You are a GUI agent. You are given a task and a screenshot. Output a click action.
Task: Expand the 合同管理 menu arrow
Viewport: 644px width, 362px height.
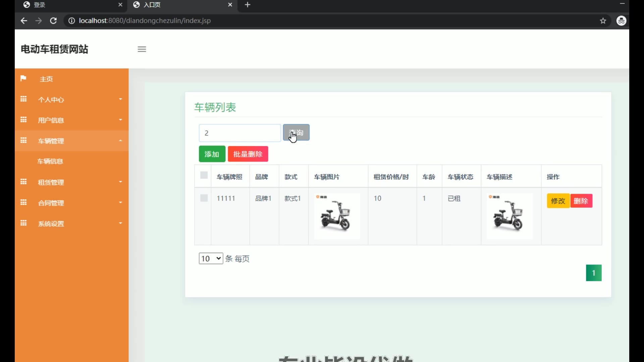(x=120, y=202)
